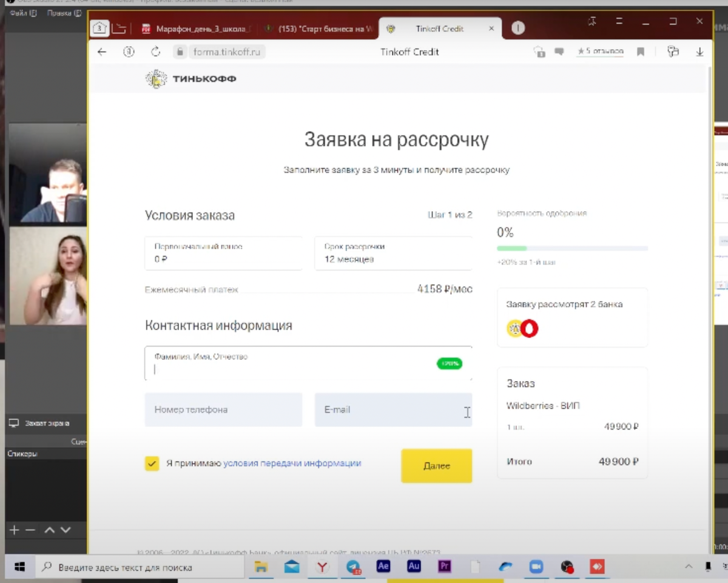The height and width of the screenshot is (583, 728).
Task: Go back using the browser back arrow
Action: pyautogui.click(x=102, y=52)
